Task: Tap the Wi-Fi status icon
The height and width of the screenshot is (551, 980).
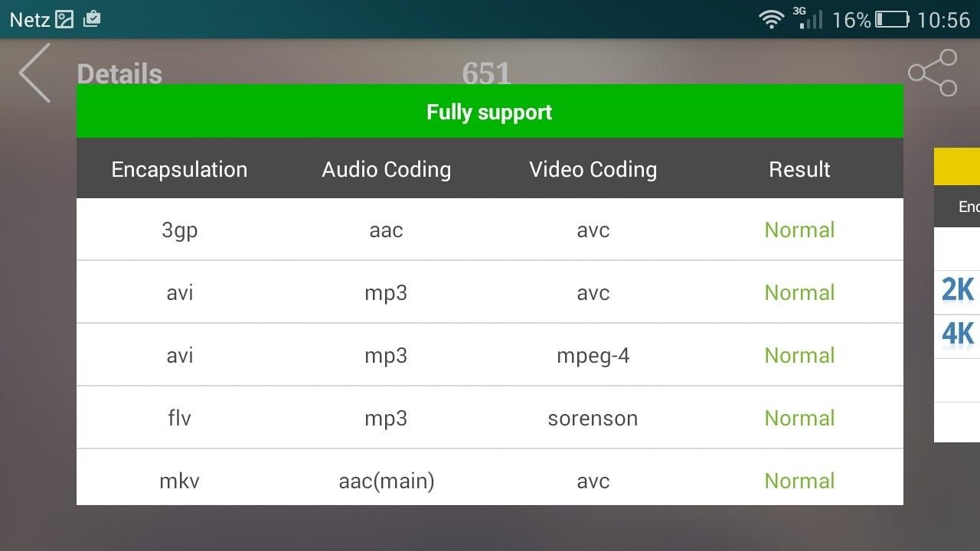Action: pos(772,19)
